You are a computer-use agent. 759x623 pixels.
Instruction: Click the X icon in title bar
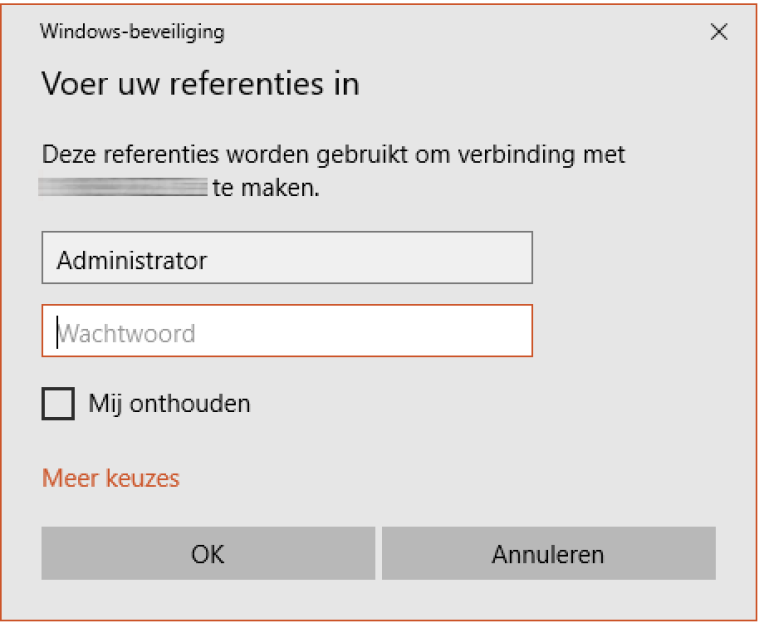coord(718,32)
